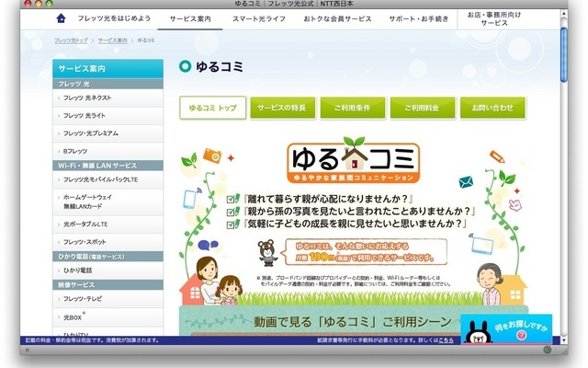Open 何をお探しですか rabbit help widget

[506, 328]
